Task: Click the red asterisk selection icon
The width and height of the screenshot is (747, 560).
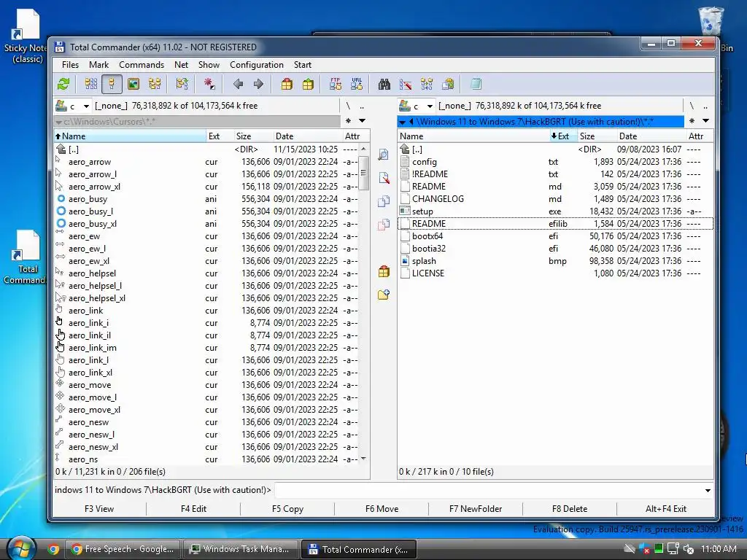Action: point(209,85)
